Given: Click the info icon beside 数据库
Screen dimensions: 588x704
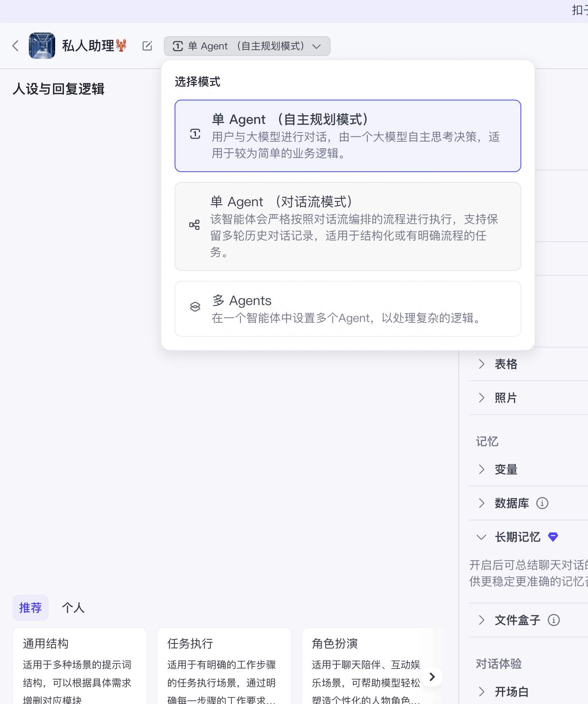Looking at the screenshot, I should 542,503.
